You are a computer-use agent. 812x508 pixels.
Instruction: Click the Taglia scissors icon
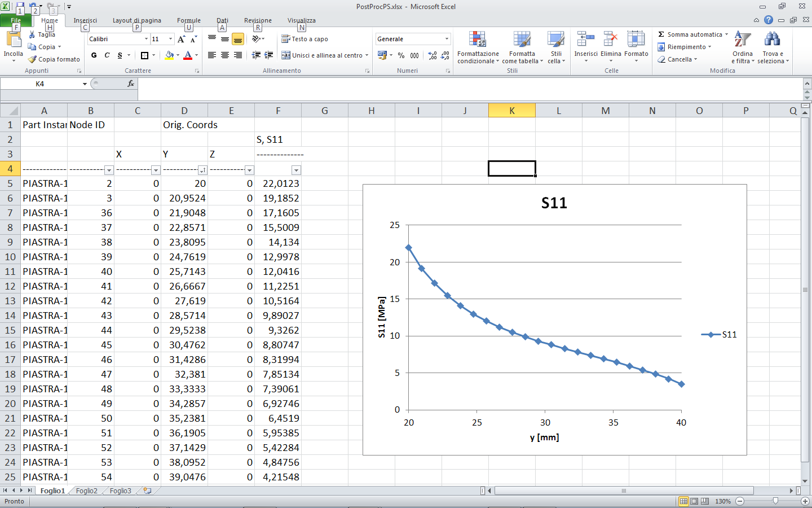click(x=32, y=34)
